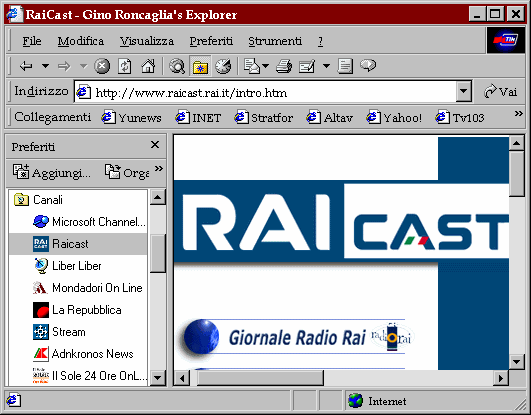
Task: Open the Mondadori On Line channel
Action: [x=88, y=288]
